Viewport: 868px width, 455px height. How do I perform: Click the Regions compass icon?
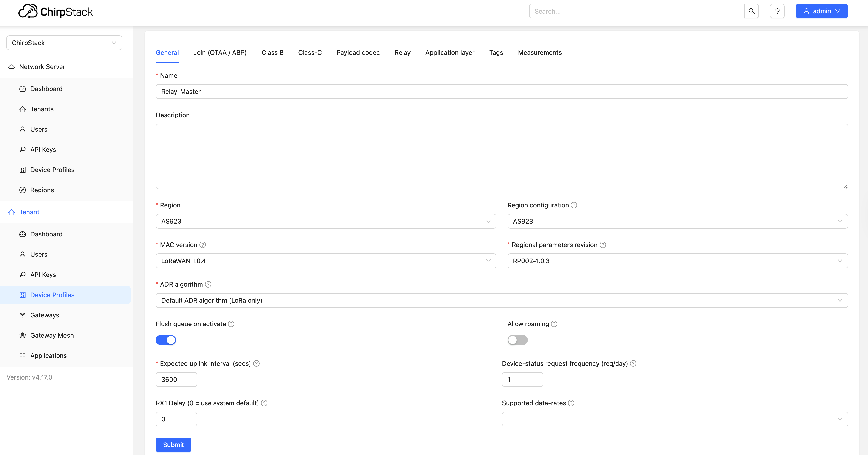[x=23, y=190]
